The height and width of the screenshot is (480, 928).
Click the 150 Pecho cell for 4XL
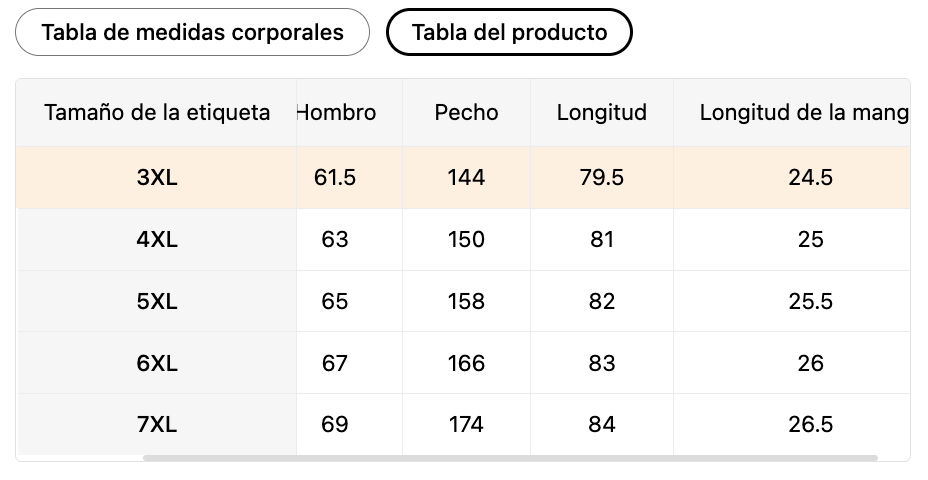click(x=466, y=240)
